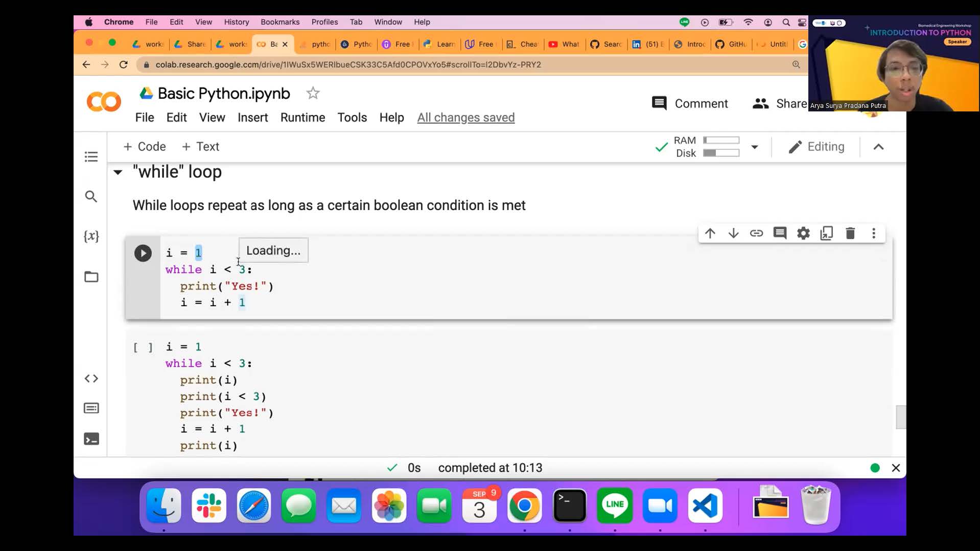Expand the RAM/Disk runtime dropdown arrow
980x551 pixels.
pos(755,147)
